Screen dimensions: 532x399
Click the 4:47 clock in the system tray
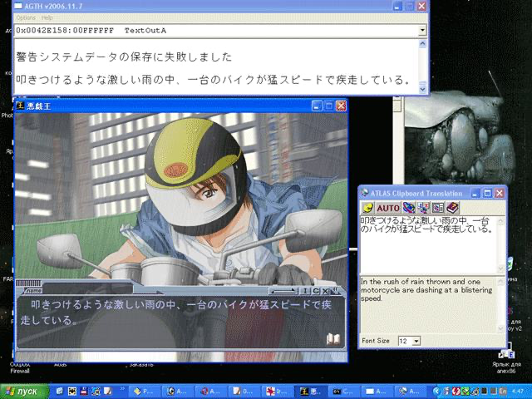click(x=519, y=392)
